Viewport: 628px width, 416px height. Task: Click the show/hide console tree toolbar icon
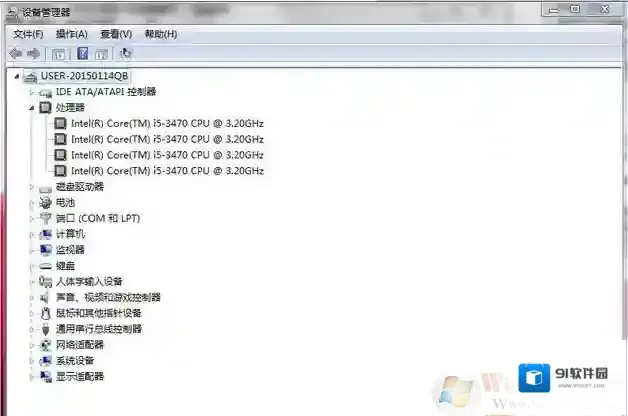point(58,53)
